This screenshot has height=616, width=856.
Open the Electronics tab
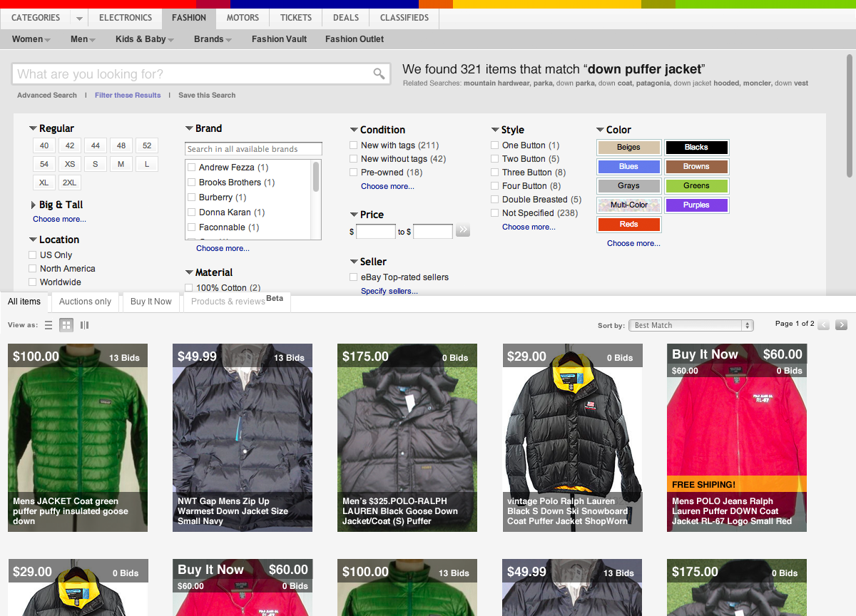126,18
